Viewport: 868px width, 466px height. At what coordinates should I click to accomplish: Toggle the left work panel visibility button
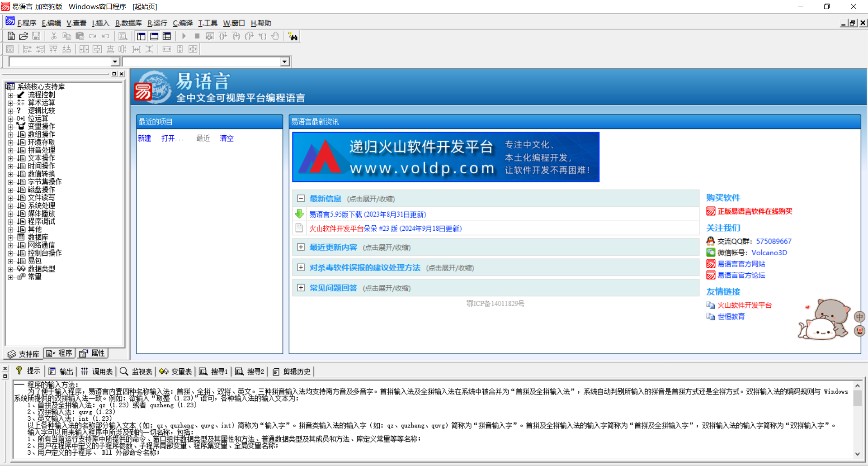(x=141, y=36)
